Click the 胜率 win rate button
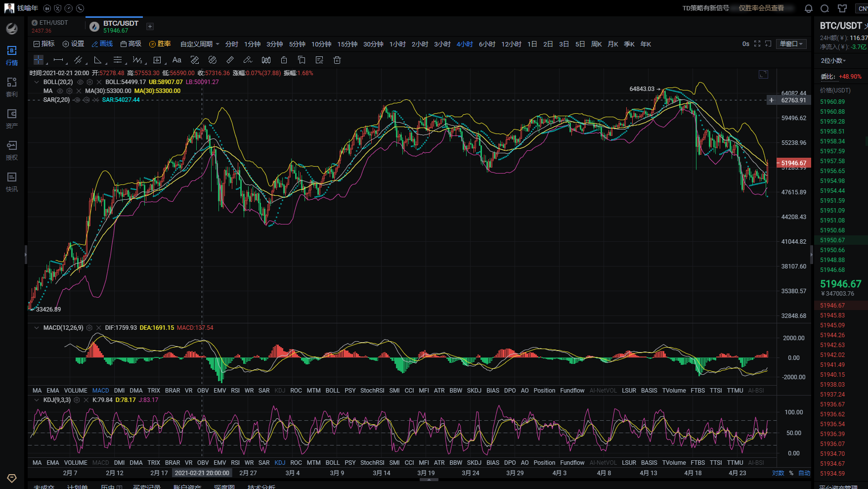The height and width of the screenshot is (489, 868). pos(160,44)
